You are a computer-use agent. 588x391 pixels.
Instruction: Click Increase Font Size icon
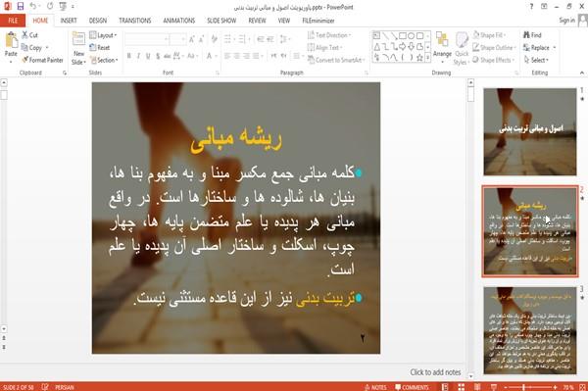pos(192,39)
